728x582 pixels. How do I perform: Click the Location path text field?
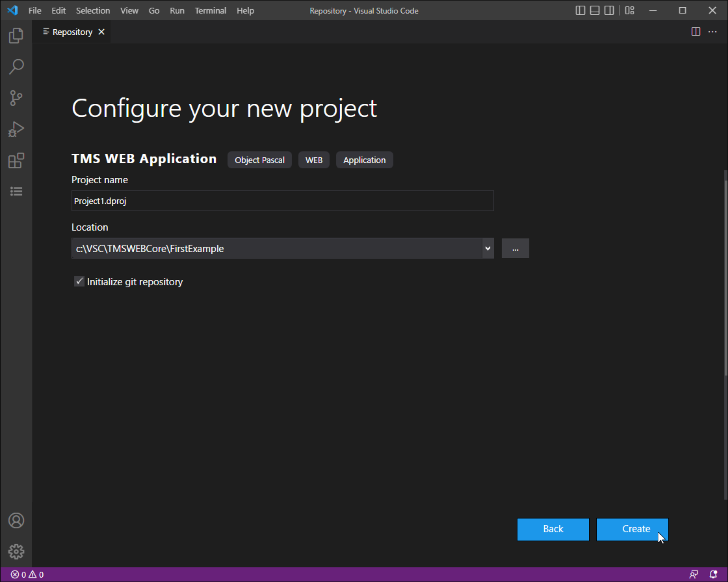[276, 248]
